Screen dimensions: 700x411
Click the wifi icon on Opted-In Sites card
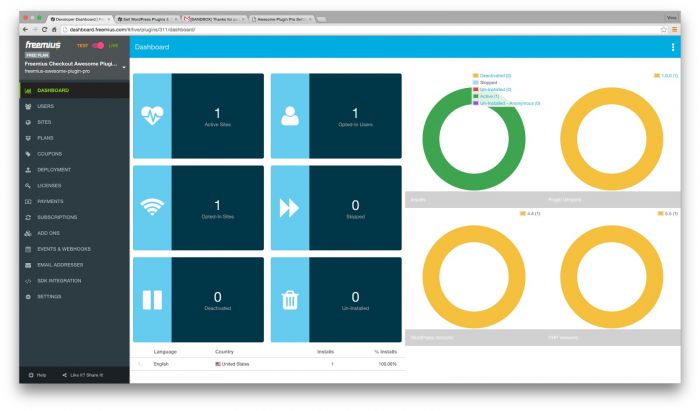pyautogui.click(x=152, y=207)
